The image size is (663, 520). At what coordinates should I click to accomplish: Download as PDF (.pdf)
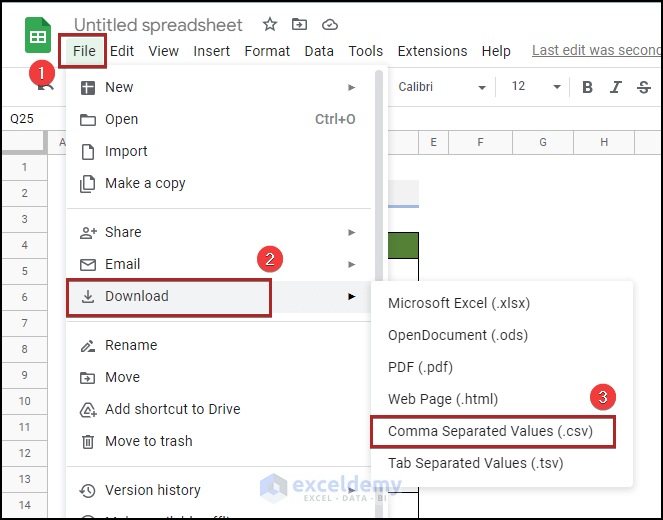pyautogui.click(x=501, y=367)
